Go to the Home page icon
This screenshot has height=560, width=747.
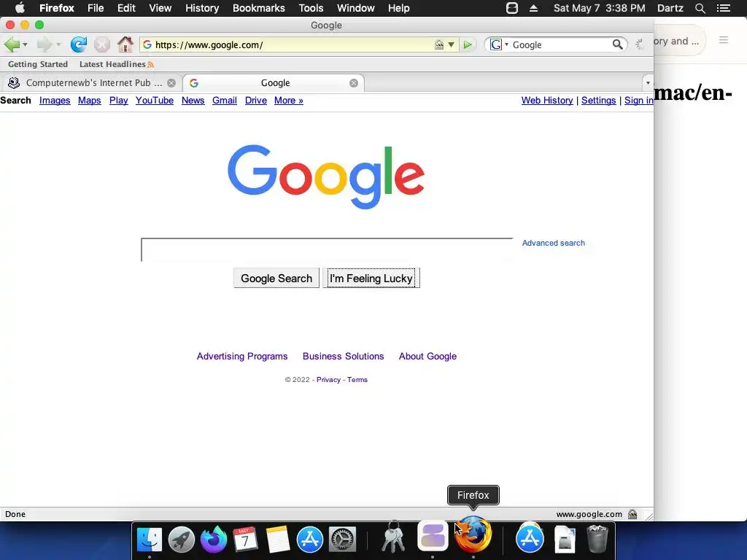click(x=125, y=44)
